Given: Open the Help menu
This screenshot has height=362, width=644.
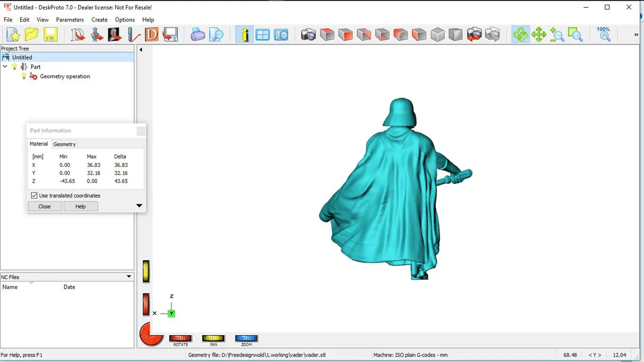Looking at the screenshot, I should point(148,20).
